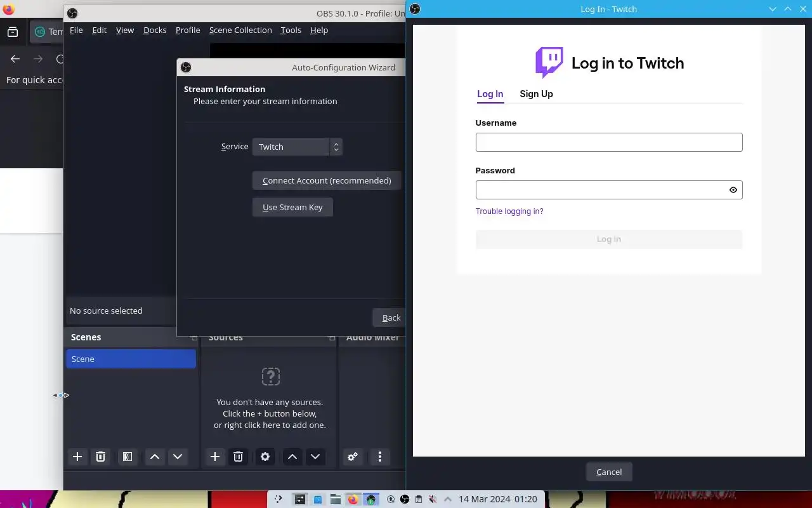Click the Use Stream Key button
This screenshot has width=812, height=508.
[x=292, y=207]
